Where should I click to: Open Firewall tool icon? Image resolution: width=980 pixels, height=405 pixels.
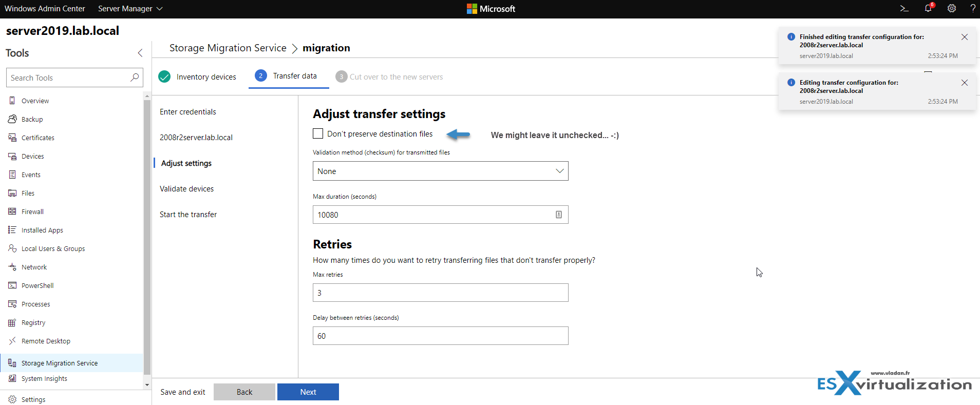(12, 211)
